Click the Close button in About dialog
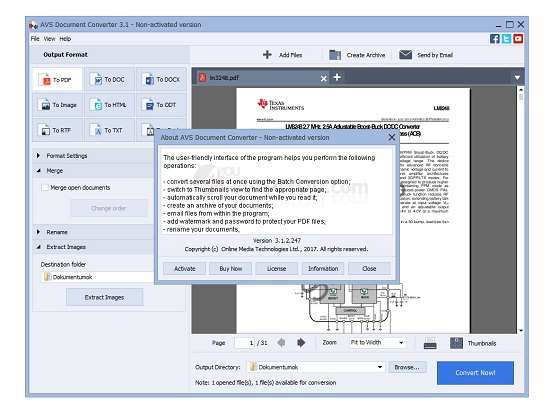Image resolution: width=550 pixels, height=417 pixels. [369, 269]
